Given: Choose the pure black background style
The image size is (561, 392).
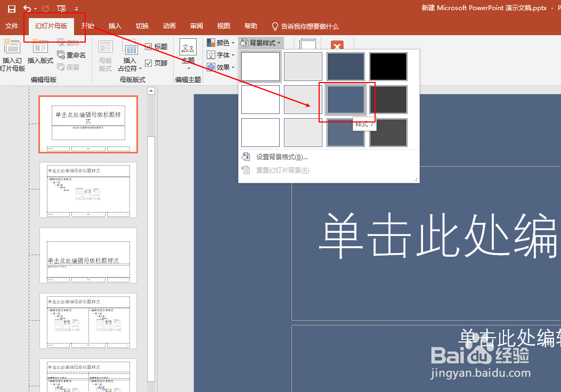Looking at the screenshot, I should pos(388,67).
